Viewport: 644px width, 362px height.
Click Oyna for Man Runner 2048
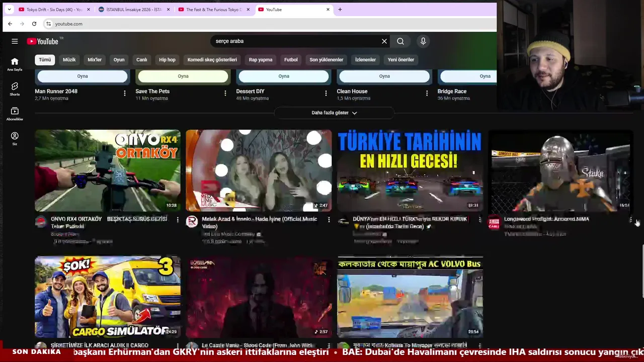[83, 76]
